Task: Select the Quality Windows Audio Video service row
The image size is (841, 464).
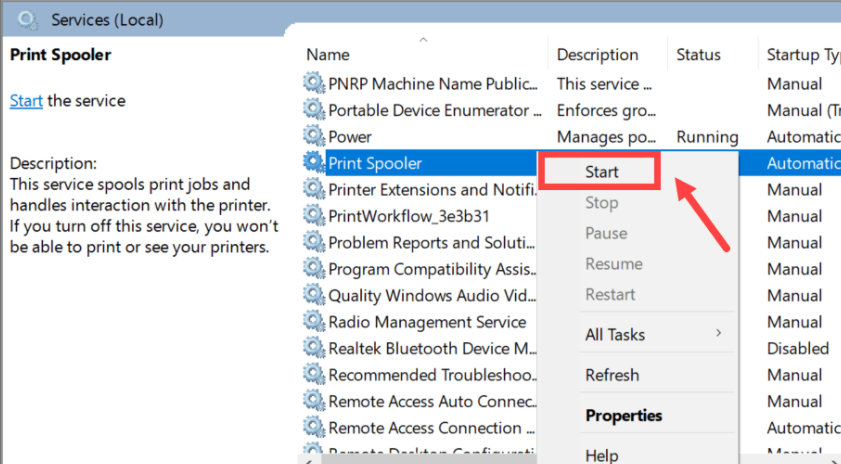Action: tap(430, 295)
